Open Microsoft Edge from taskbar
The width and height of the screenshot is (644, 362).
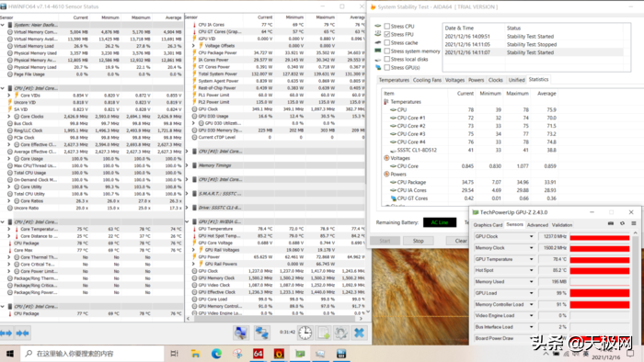click(x=216, y=354)
